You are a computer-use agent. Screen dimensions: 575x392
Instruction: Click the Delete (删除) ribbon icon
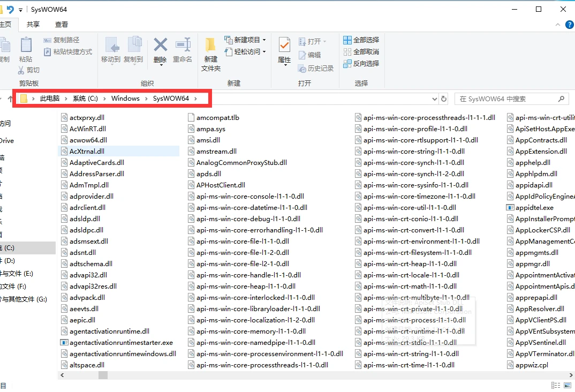160,46
